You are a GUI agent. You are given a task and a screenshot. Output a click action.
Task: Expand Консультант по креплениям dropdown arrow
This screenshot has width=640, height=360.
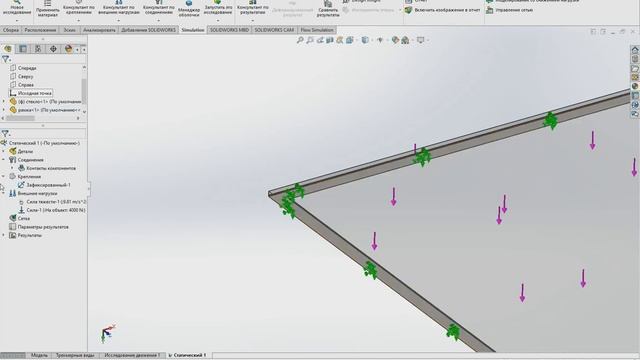[79, 20]
